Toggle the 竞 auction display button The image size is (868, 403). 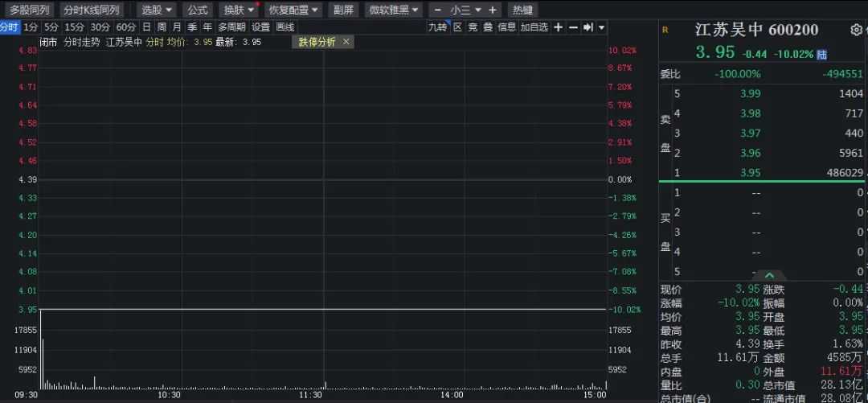click(473, 27)
